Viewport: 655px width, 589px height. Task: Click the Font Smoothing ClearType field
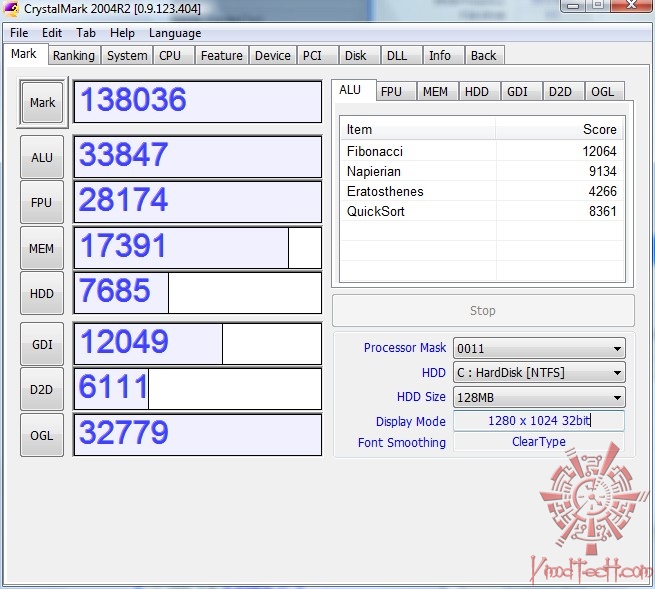pos(539,442)
